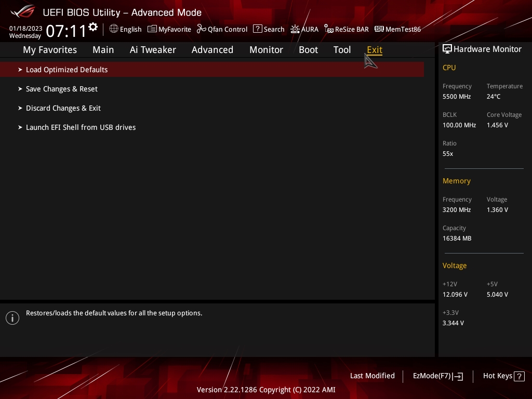Viewport: 532px width, 399px height.
Task: Open the Monitor tab
Action: click(266, 50)
